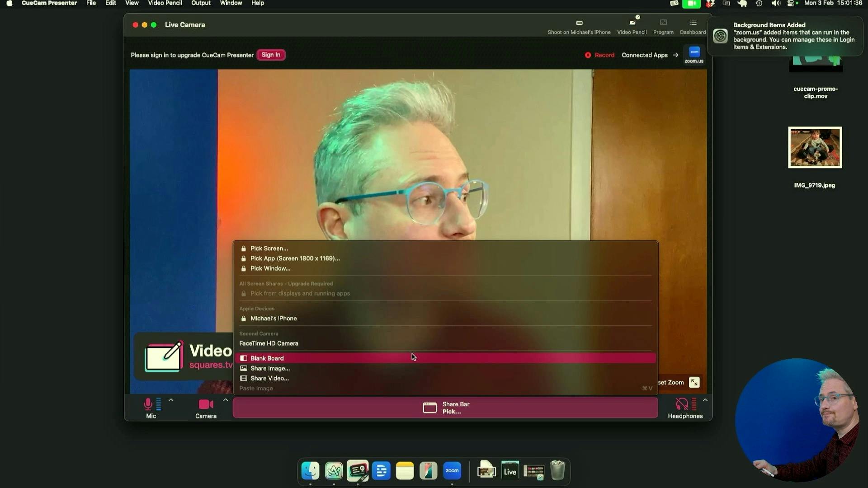Image resolution: width=868 pixels, height=488 pixels.
Task: Open the sound volume menu bar icon
Action: click(x=776, y=3)
